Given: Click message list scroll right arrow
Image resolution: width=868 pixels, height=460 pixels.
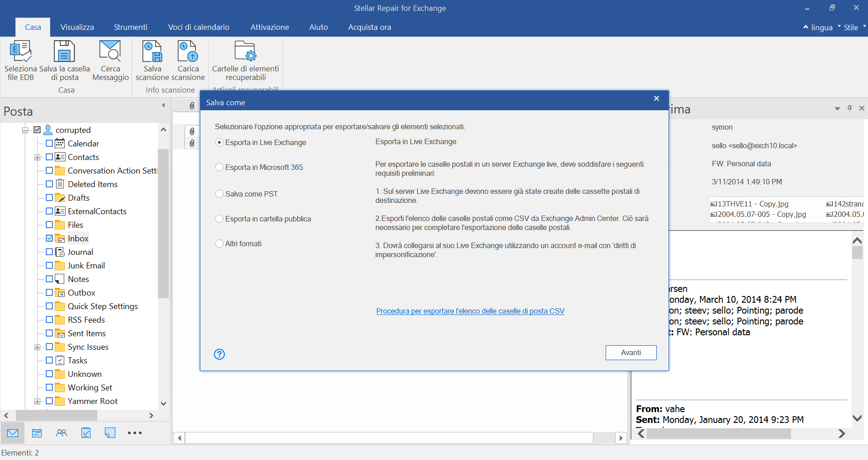Looking at the screenshot, I should tap(621, 438).
